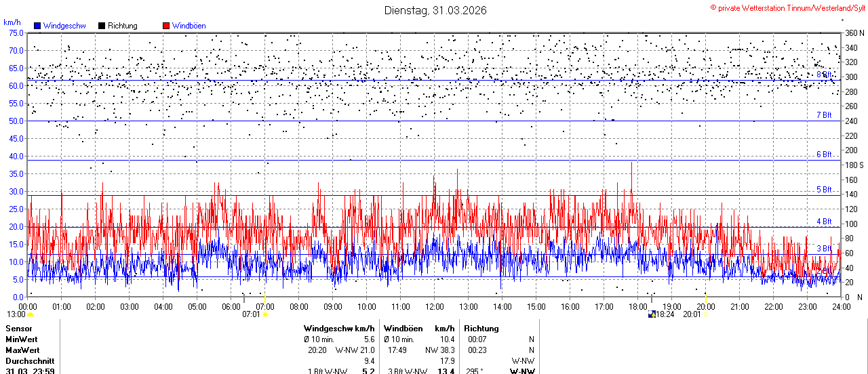Viewport: 868px width, 374px height.
Task: Select the Windböen legend label at top
Action: click(x=189, y=26)
